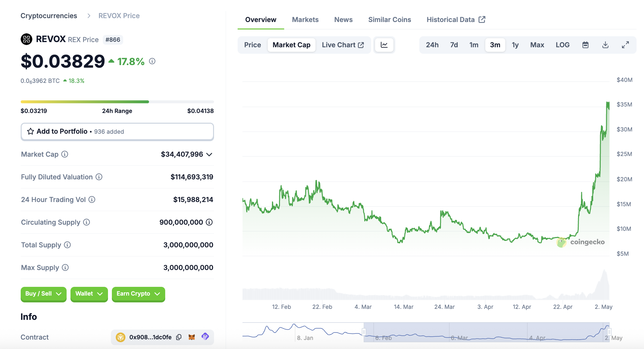Copy the contract address
This screenshot has width=644, height=349.
click(179, 337)
